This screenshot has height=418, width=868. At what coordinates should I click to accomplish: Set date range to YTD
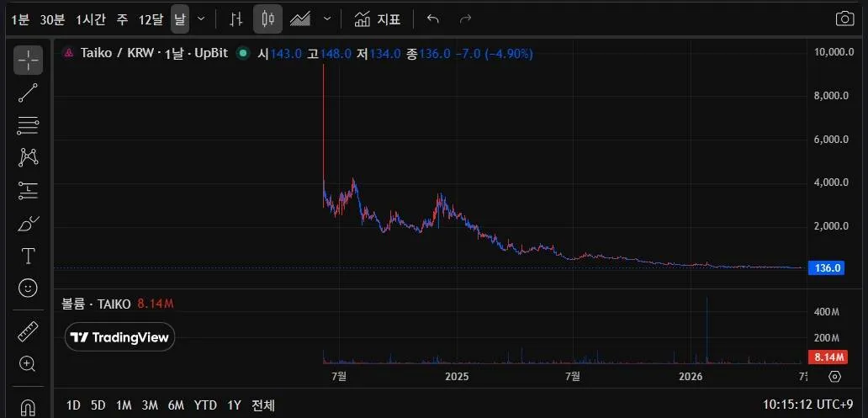tap(205, 405)
